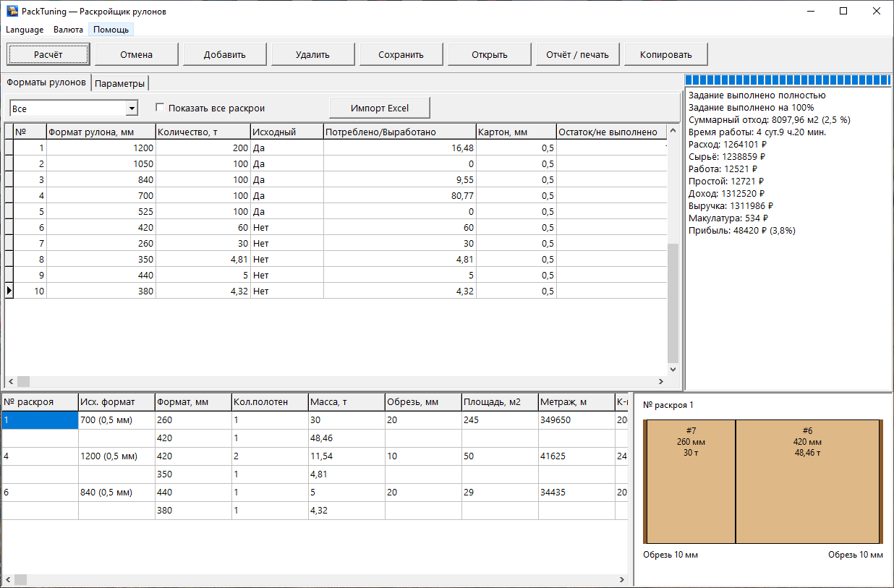894x588 pixels.
Task: Open the Валюта menu
Action: (x=68, y=30)
